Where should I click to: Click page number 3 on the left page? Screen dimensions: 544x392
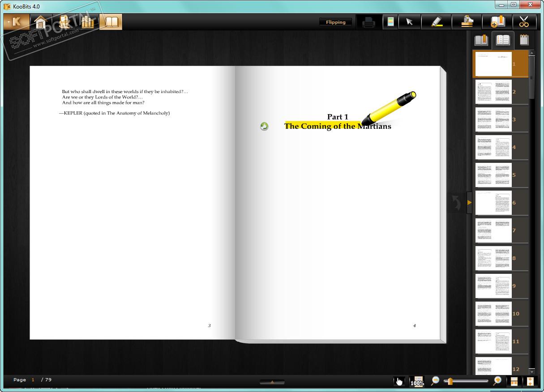[x=209, y=325]
